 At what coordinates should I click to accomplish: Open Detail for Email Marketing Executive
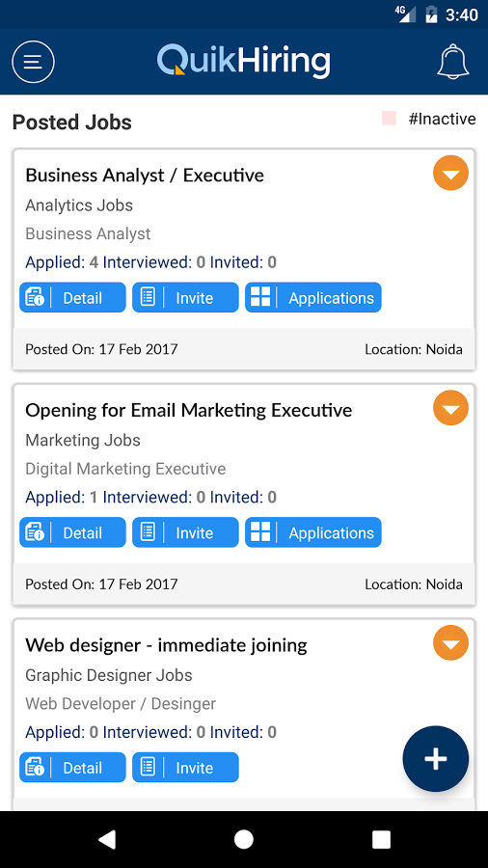73,532
